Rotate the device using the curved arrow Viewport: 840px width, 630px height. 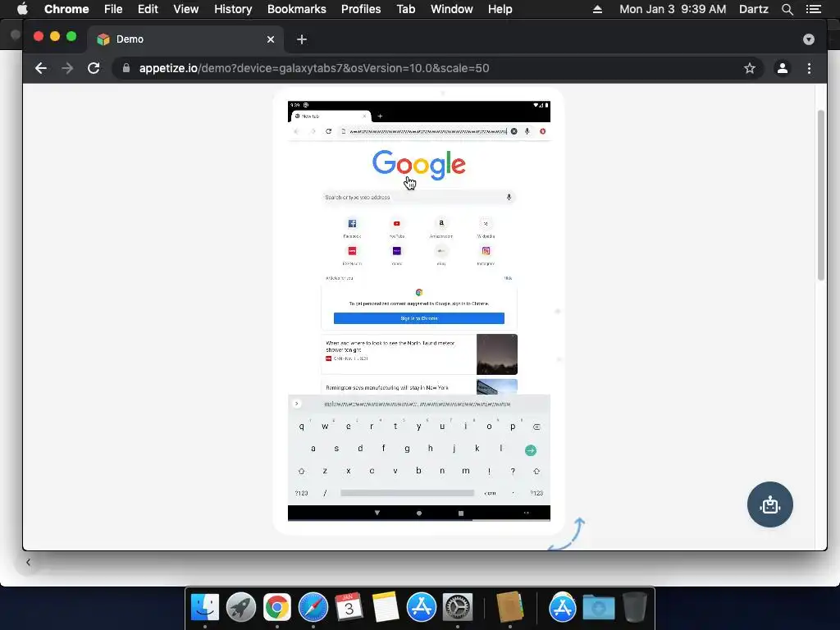[566, 533]
